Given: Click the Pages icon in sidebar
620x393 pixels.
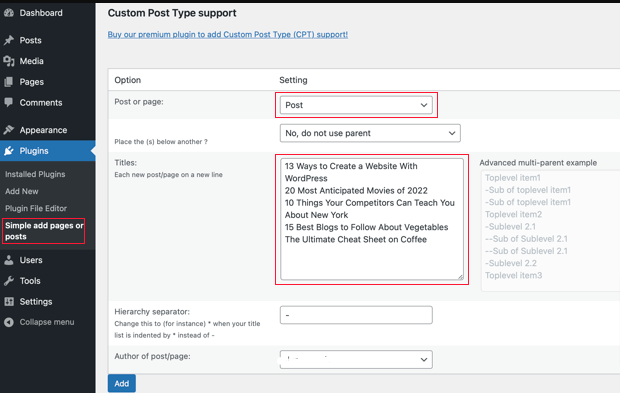Looking at the screenshot, I should [9, 82].
